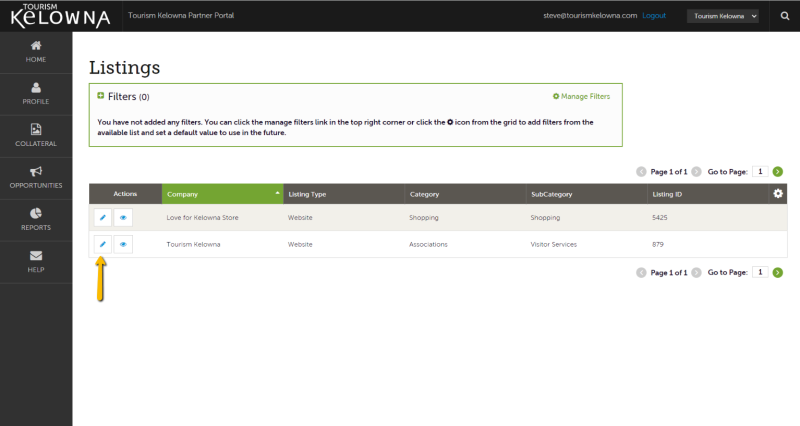Image resolution: width=800 pixels, height=426 pixels.
Task: Click the Logout link
Action: [654, 15]
